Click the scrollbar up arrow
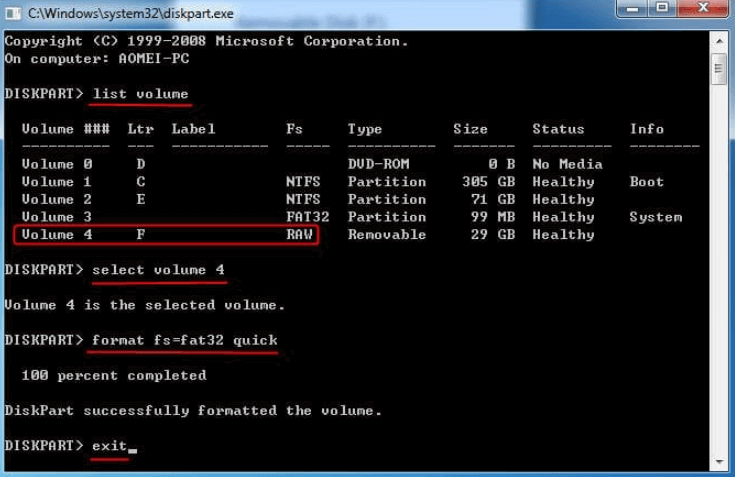This screenshot has height=477, width=735. point(718,41)
